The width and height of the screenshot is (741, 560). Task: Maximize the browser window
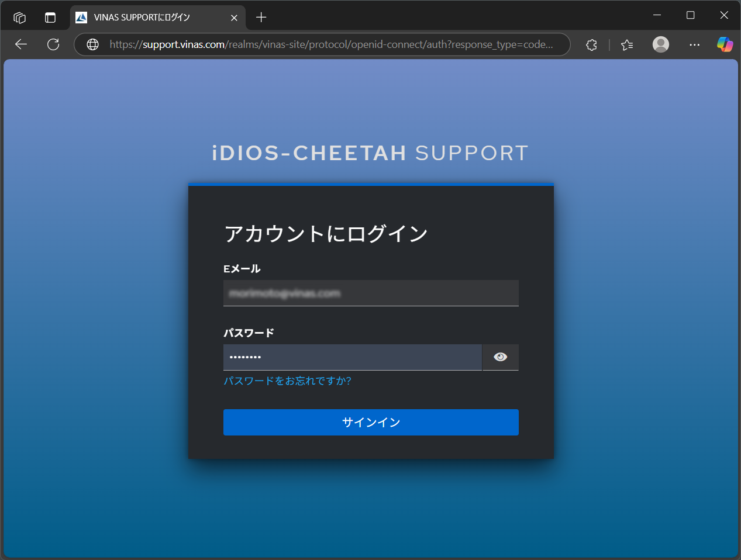click(691, 15)
